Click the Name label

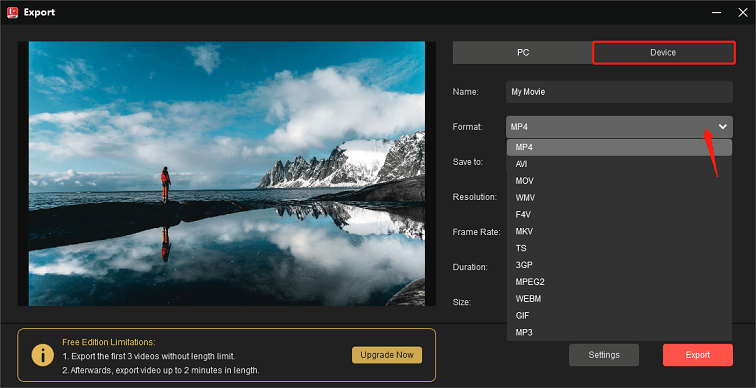[x=465, y=92]
